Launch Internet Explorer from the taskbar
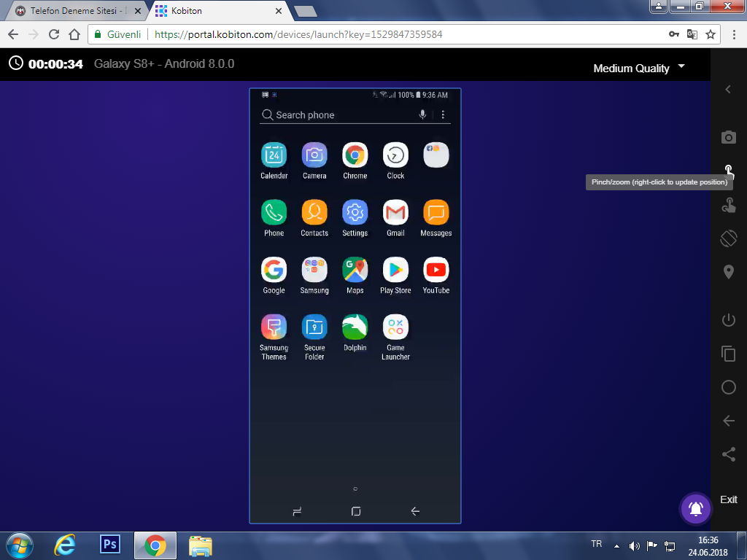The width and height of the screenshot is (747, 560). (65, 545)
